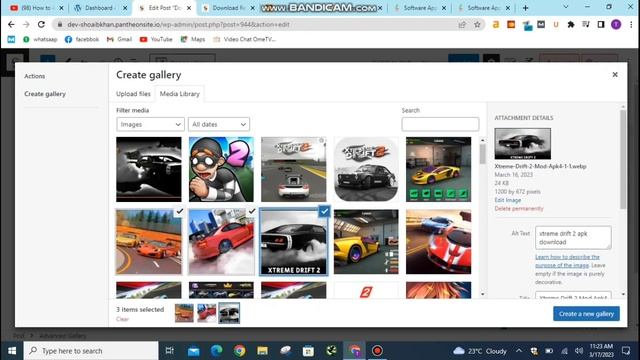
Task: Open the Edit Image link
Action: [x=508, y=200]
